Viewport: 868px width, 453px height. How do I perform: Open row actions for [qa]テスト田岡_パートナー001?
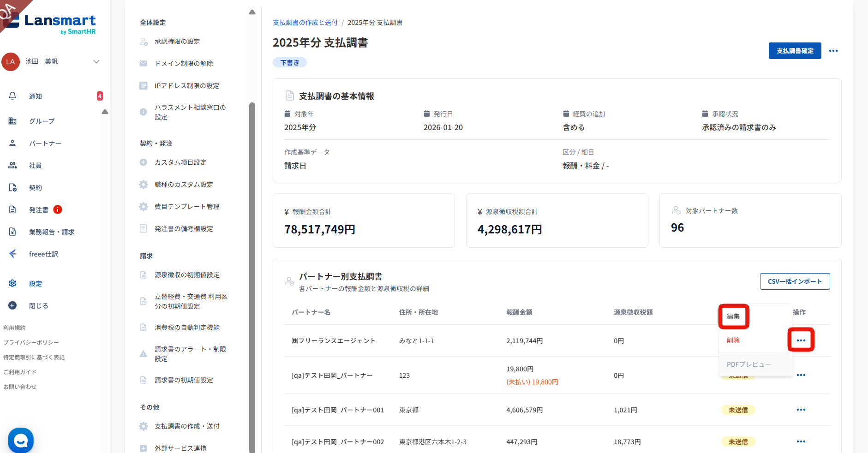pos(801,410)
